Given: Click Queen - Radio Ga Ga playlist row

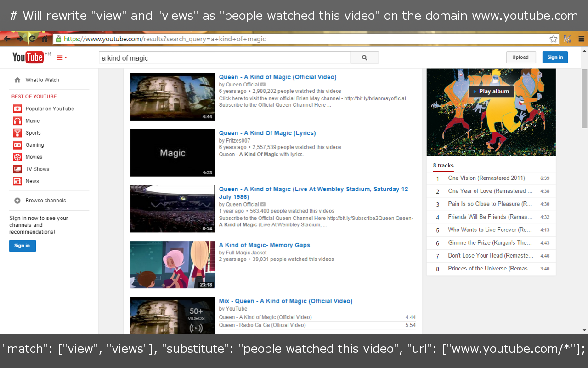Looking at the screenshot, I should coord(317,325).
